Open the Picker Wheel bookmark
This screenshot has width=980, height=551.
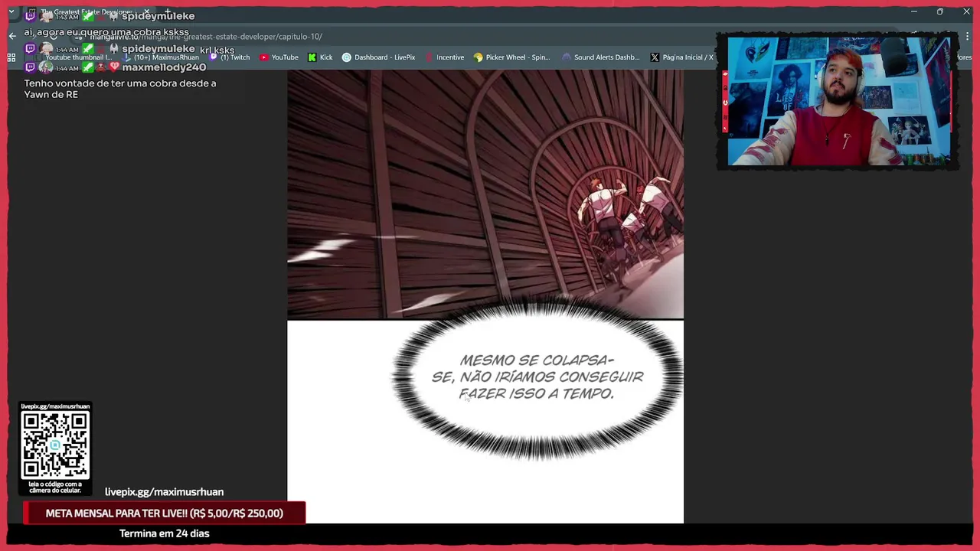(x=511, y=57)
